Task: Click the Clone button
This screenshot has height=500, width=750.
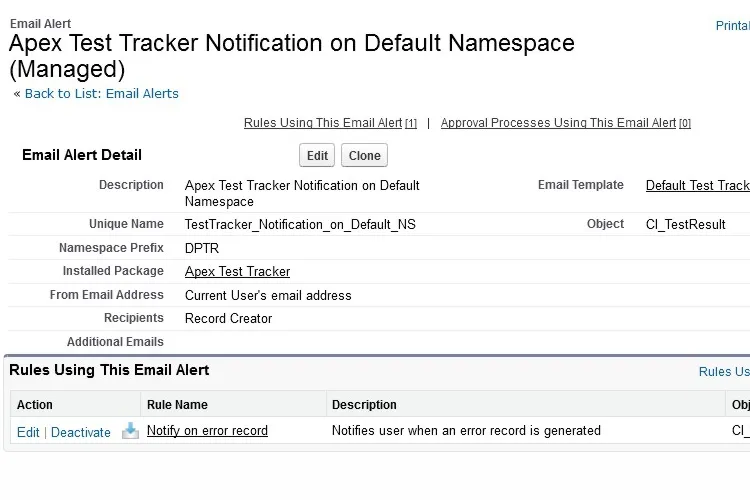Action: (364, 156)
